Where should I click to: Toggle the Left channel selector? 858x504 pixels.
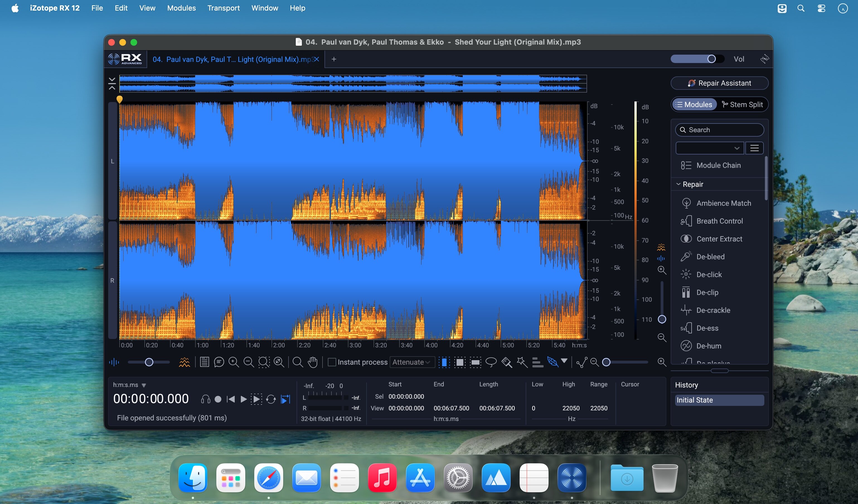[x=112, y=161]
